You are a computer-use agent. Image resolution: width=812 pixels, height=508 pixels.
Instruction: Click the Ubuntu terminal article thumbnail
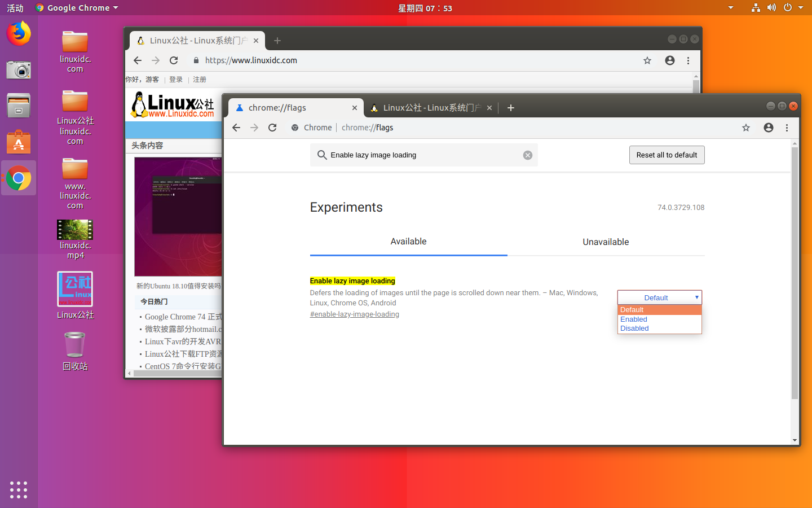[178, 217]
